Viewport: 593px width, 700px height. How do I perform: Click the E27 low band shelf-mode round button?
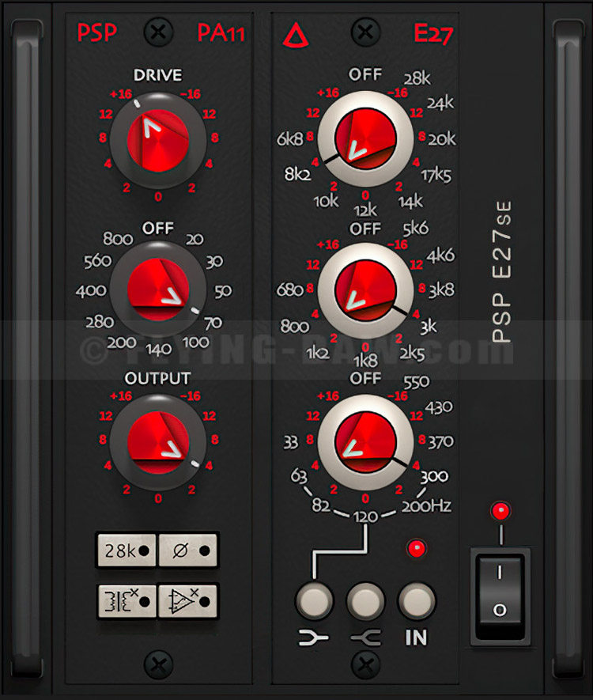[314, 600]
